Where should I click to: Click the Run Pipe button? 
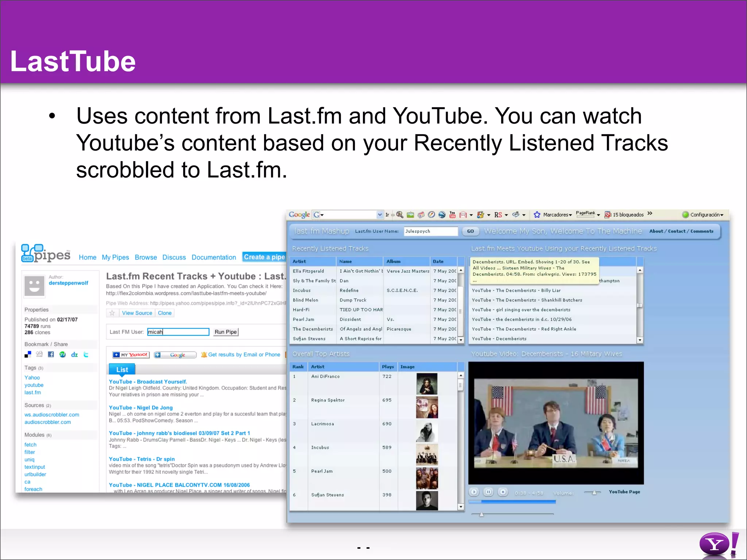pyautogui.click(x=225, y=332)
